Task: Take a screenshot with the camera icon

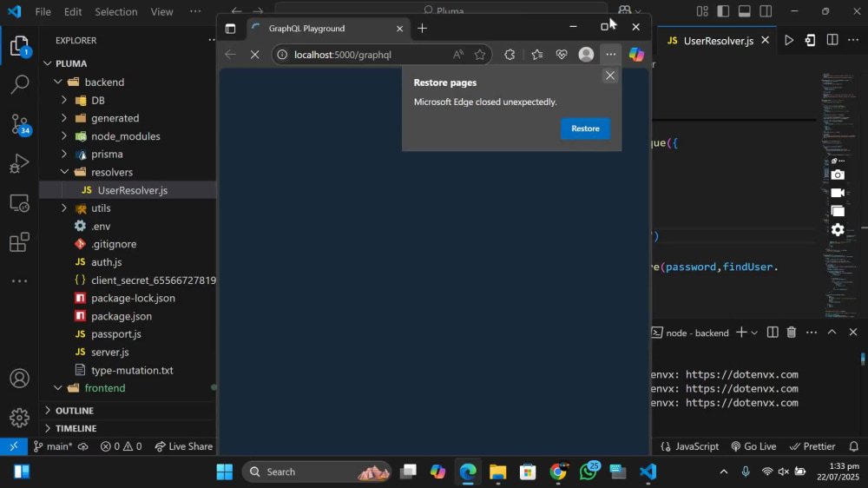Action: tap(838, 175)
